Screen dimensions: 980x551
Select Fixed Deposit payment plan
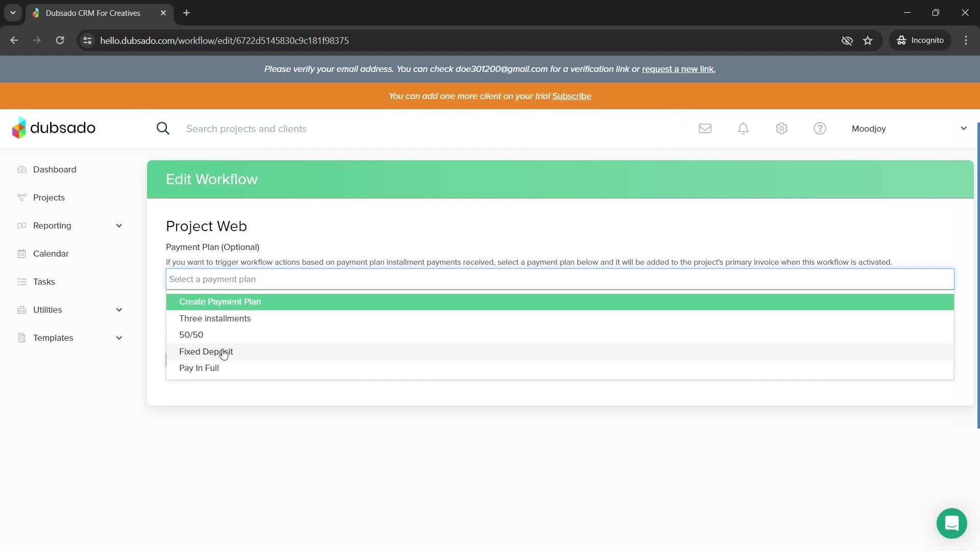(x=560, y=352)
